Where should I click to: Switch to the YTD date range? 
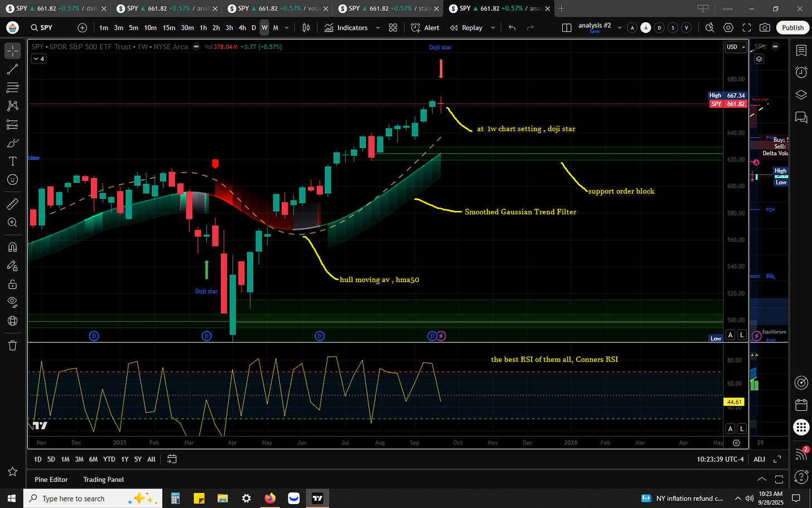click(x=109, y=459)
